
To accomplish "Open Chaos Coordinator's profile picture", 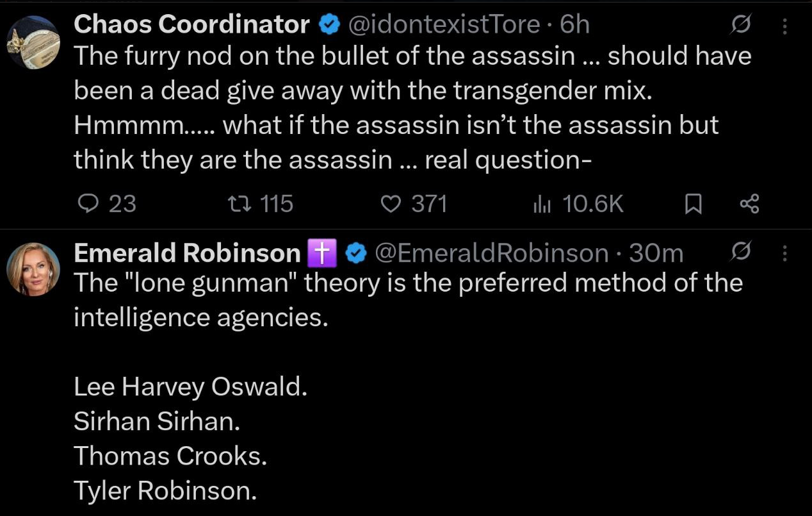I will click(33, 42).
